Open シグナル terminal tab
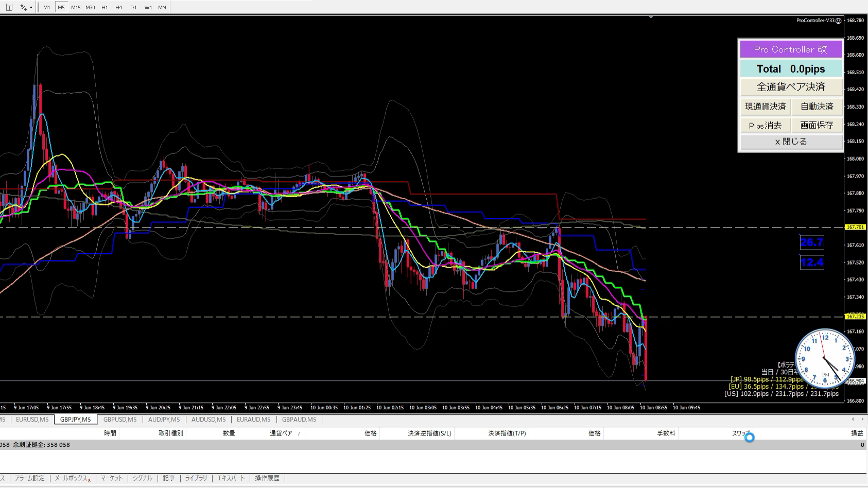The width and height of the screenshot is (868, 488). pyautogui.click(x=143, y=478)
